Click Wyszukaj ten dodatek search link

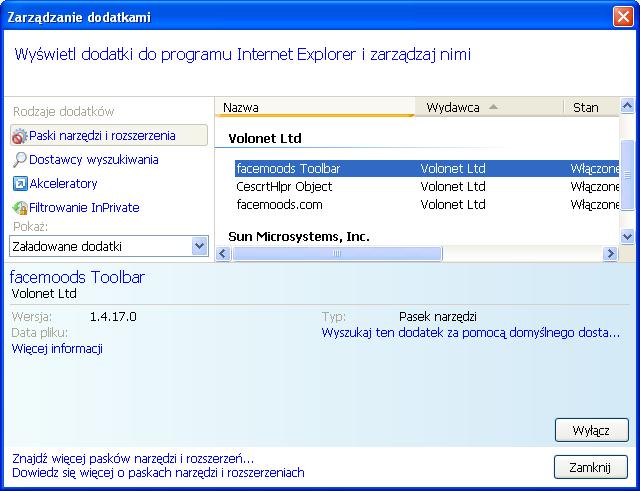click(x=471, y=333)
